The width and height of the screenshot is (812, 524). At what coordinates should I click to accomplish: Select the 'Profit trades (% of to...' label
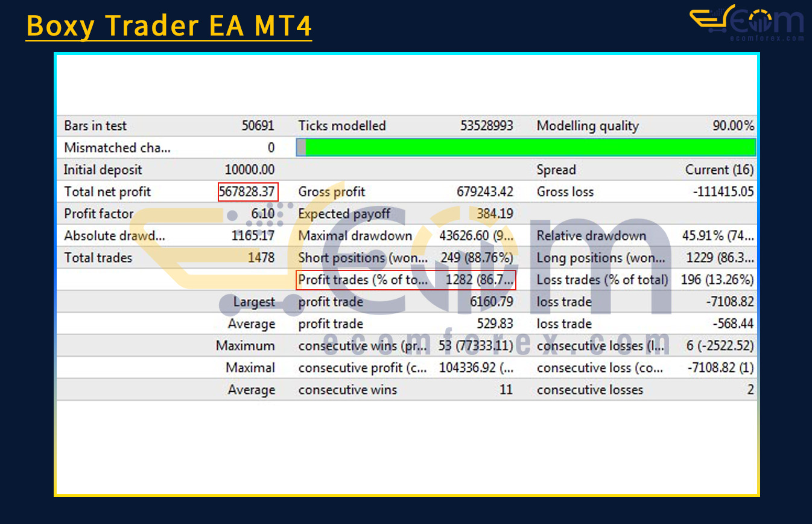pos(363,280)
